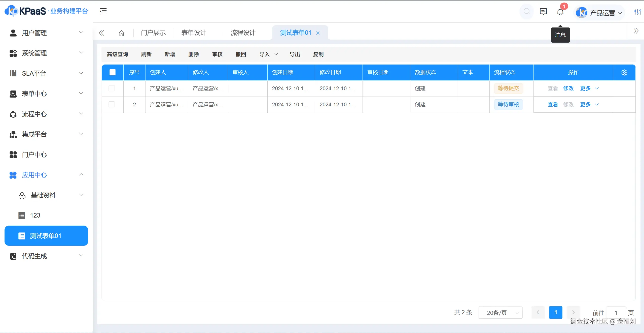644x333 pixels.
Task: Open the table column settings gear
Action: pyautogui.click(x=624, y=73)
